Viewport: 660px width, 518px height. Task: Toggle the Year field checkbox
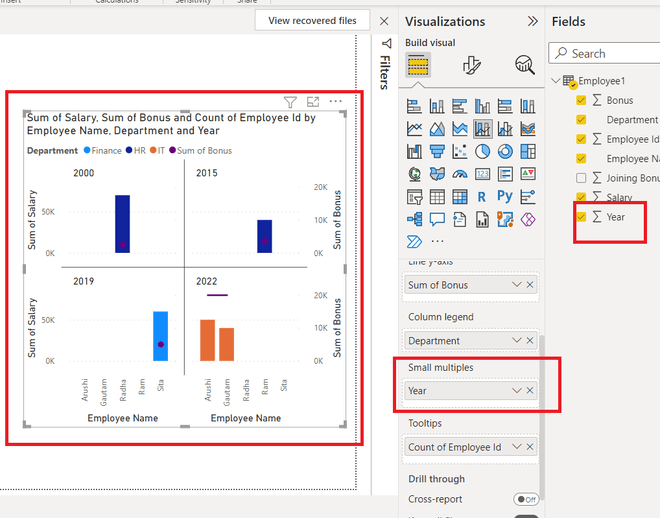pos(581,217)
